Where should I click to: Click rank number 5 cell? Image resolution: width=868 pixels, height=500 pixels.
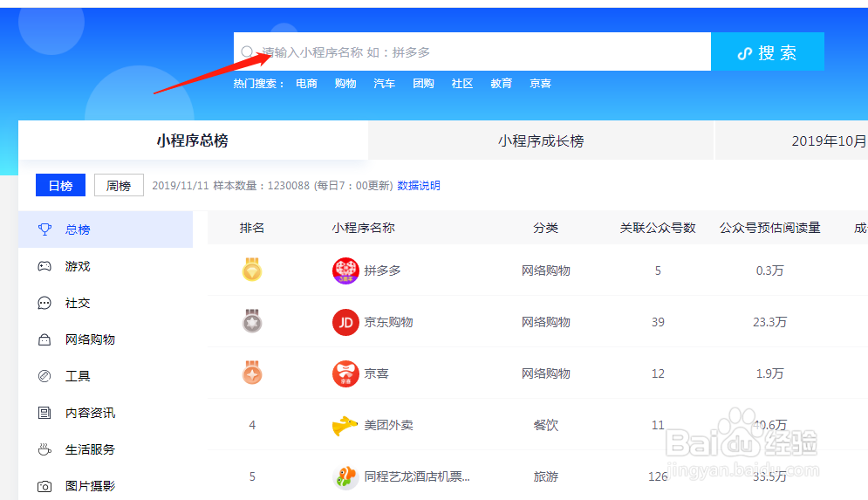pos(252,476)
